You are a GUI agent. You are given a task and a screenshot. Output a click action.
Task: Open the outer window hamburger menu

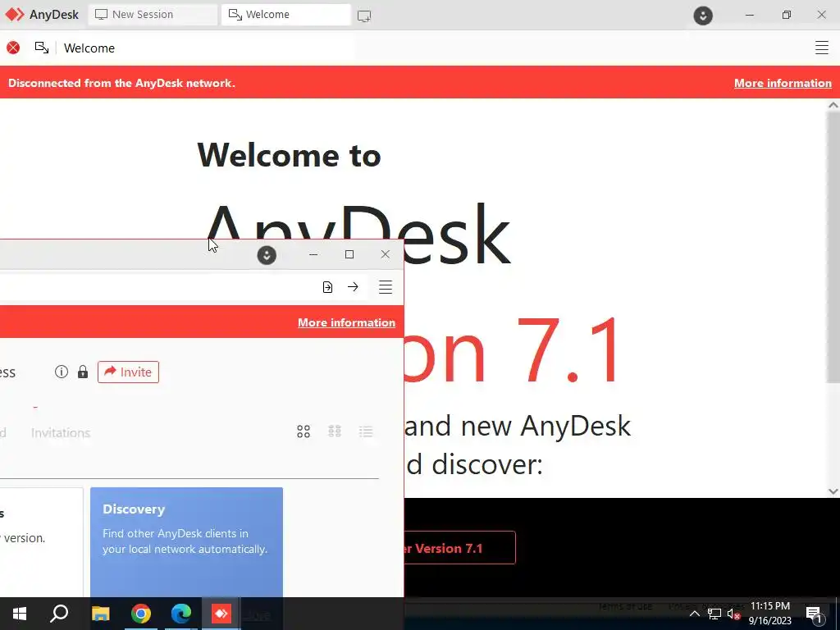(x=822, y=48)
